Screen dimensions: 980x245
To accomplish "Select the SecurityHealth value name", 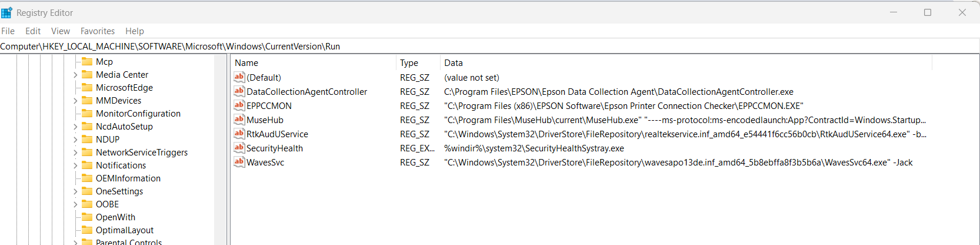I will 275,148.
